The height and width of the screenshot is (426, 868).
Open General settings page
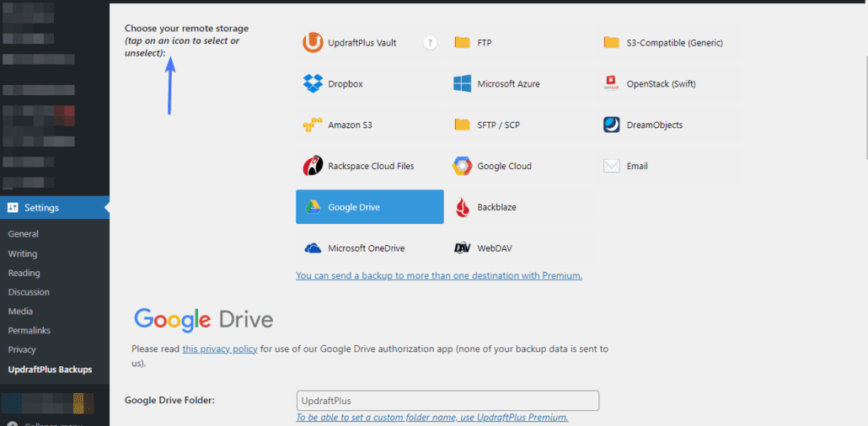[24, 234]
